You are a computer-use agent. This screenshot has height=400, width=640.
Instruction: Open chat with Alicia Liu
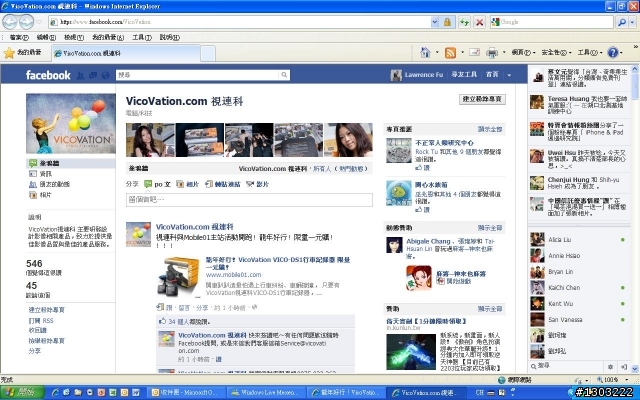[579, 240]
